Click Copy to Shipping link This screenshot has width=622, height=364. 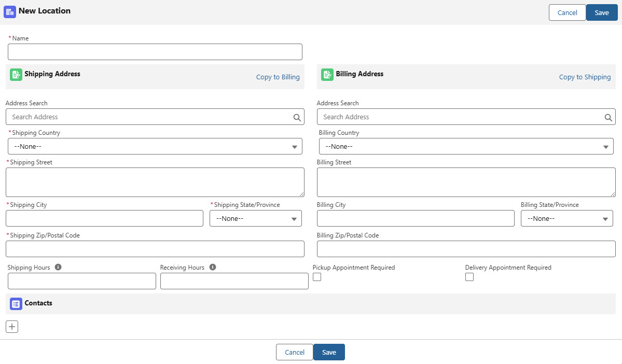pos(585,77)
